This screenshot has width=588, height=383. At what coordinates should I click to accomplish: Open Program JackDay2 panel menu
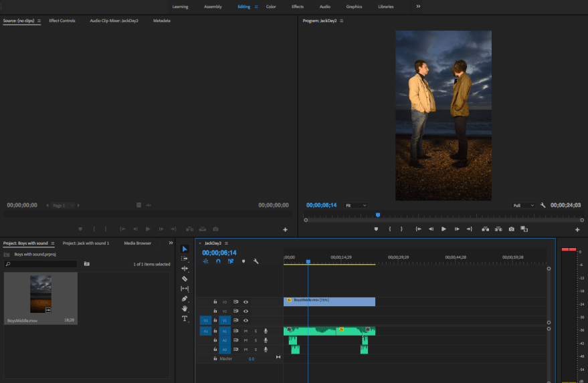tap(342, 21)
